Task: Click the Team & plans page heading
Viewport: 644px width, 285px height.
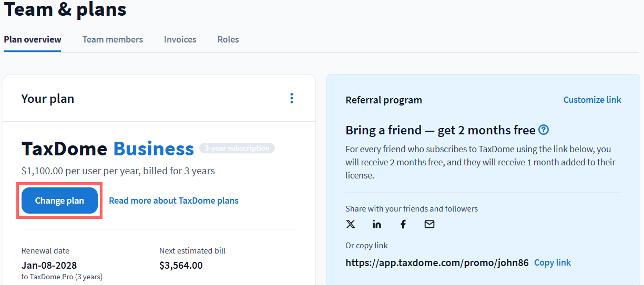Action: pos(65,9)
